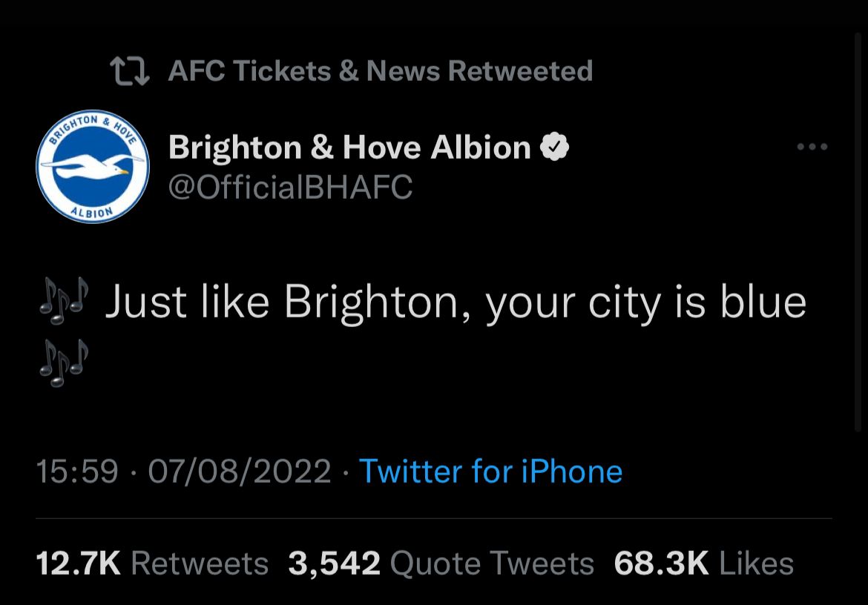Click the Brighton & Hove Albion display name
The image size is (868, 605).
click(x=349, y=147)
